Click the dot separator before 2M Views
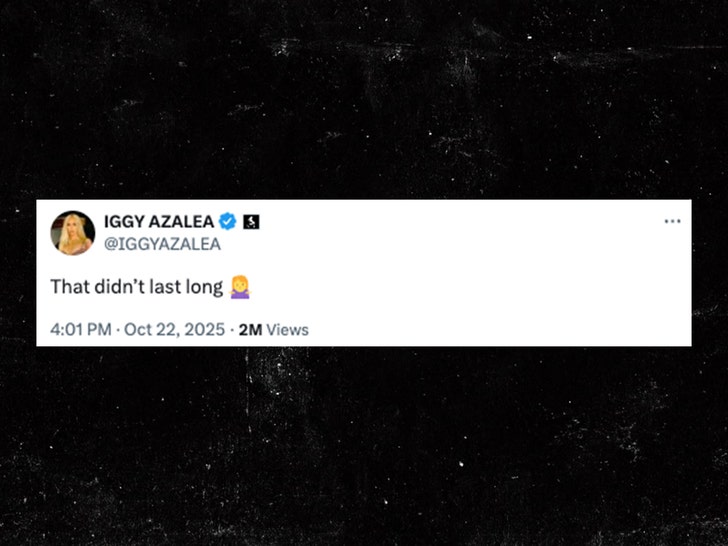Viewport: 728px width, 546px height. tap(232, 329)
